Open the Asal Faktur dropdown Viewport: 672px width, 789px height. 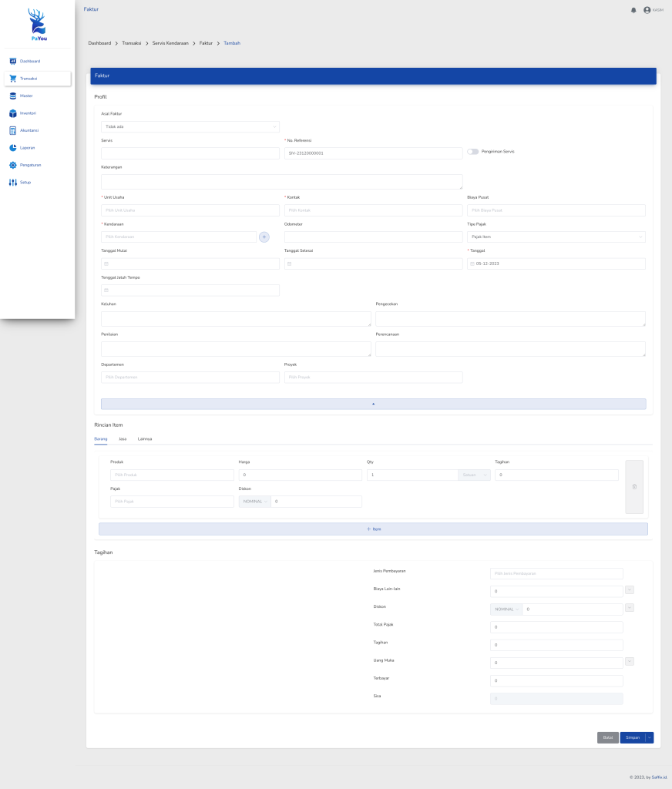pyautogui.click(x=190, y=127)
